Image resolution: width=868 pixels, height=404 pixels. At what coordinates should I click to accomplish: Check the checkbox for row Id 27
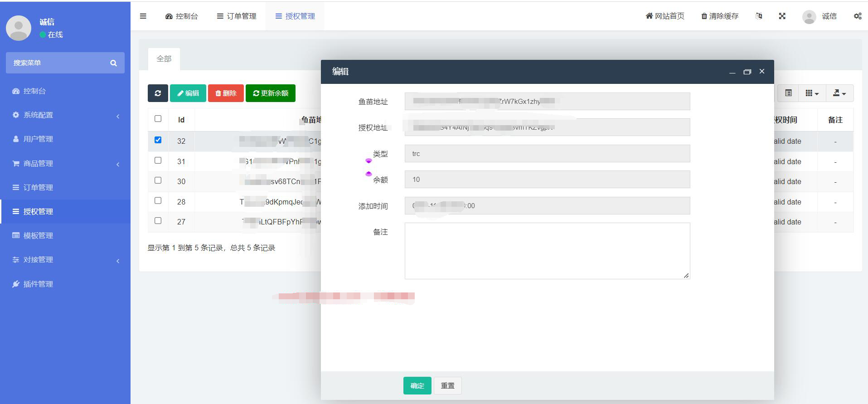coord(158,221)
